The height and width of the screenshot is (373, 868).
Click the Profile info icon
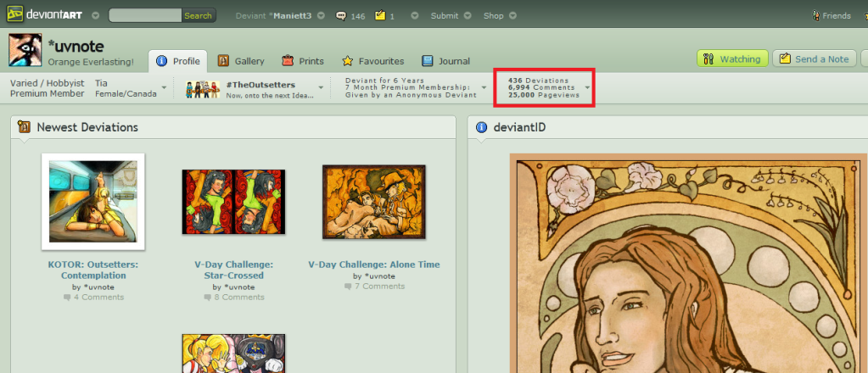(x=162, y=61)
